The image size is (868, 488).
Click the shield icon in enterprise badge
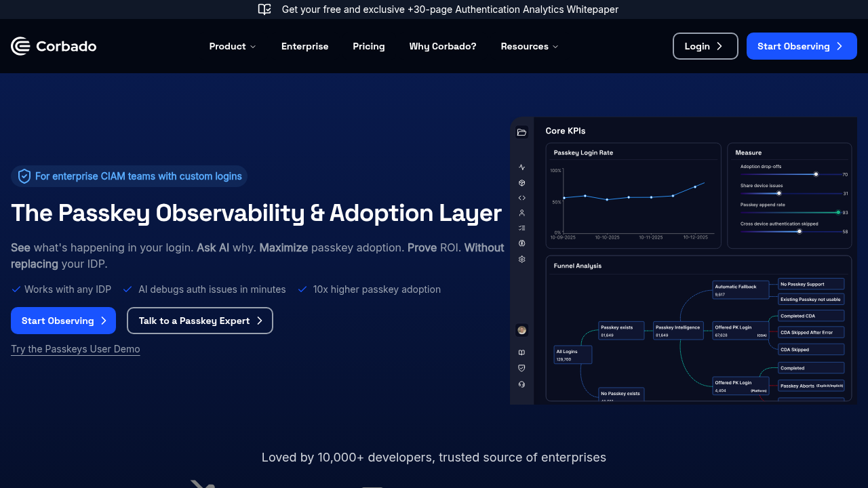(x=24, y=176)
